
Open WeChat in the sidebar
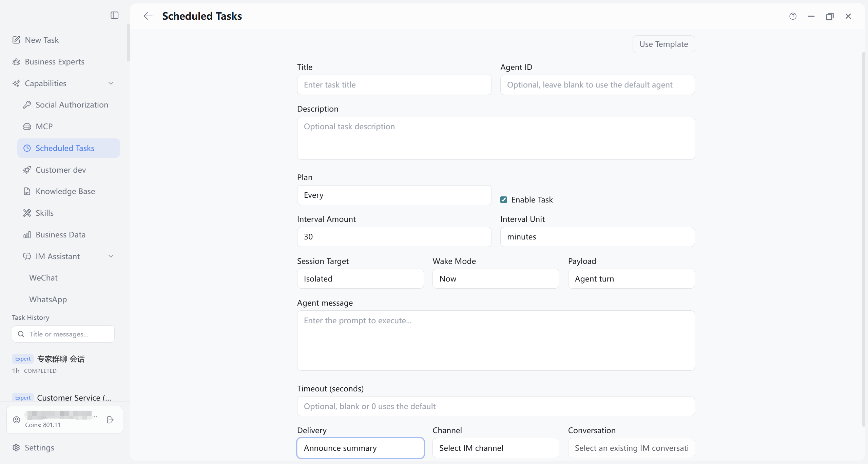click(43, 278)
